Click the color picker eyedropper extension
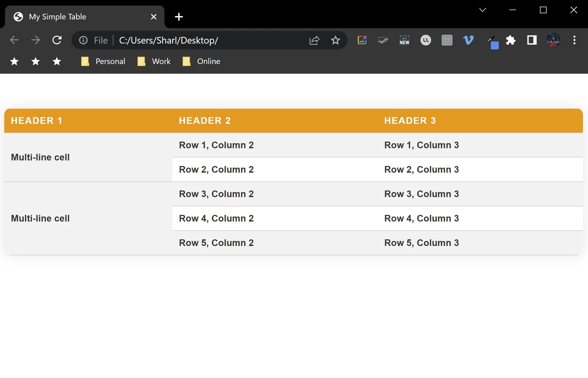The width and height of the screenshot is (588, 378). click(x=491, y=41)
